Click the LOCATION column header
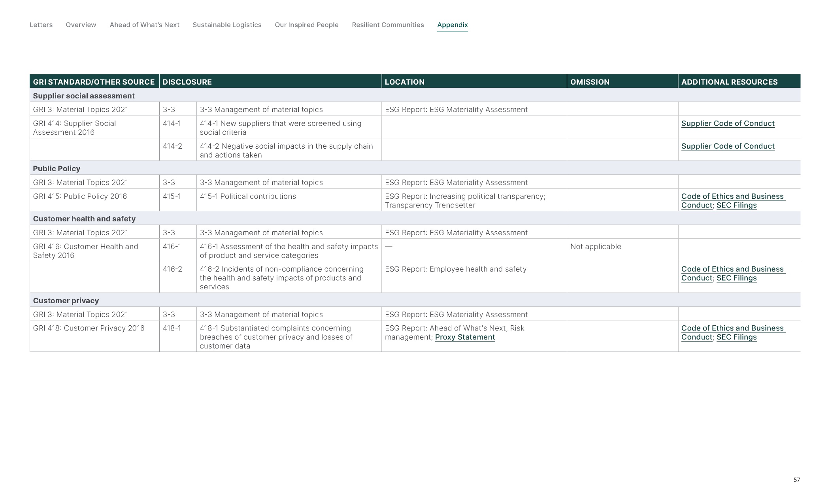Screen dimensions: 830x504 [x=474, y=82]
